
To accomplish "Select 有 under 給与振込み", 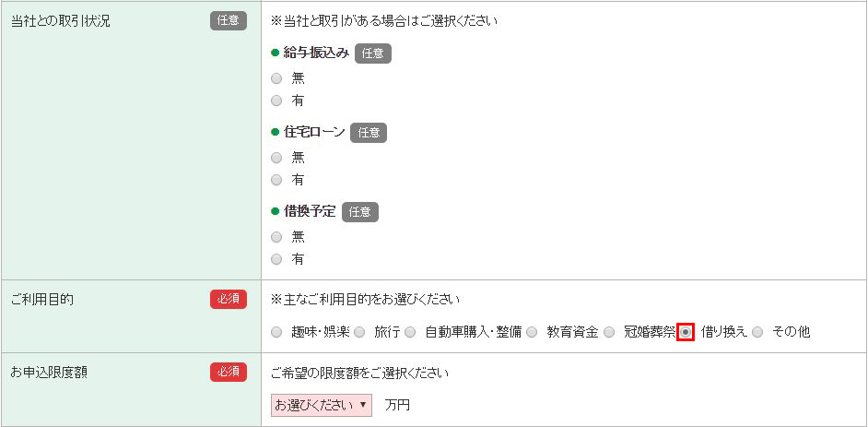I will [276, 101].
